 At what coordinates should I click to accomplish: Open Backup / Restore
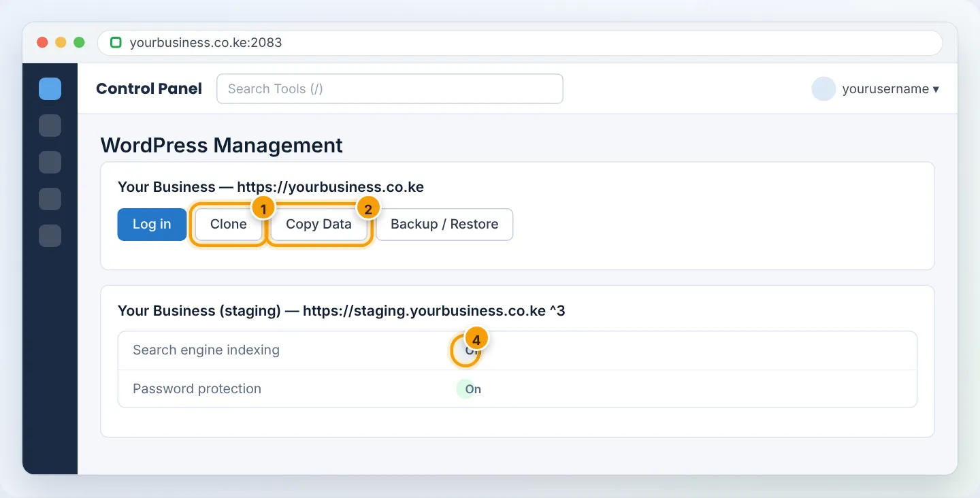tap(444, 225)
